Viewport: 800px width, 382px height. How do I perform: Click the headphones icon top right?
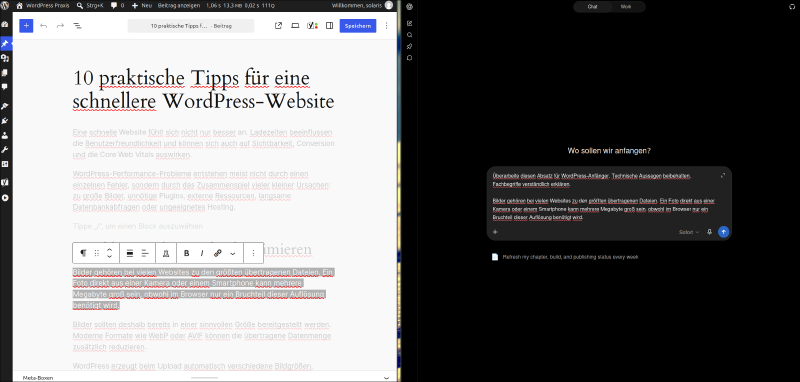pyautogui.click(x=792, y=7)
